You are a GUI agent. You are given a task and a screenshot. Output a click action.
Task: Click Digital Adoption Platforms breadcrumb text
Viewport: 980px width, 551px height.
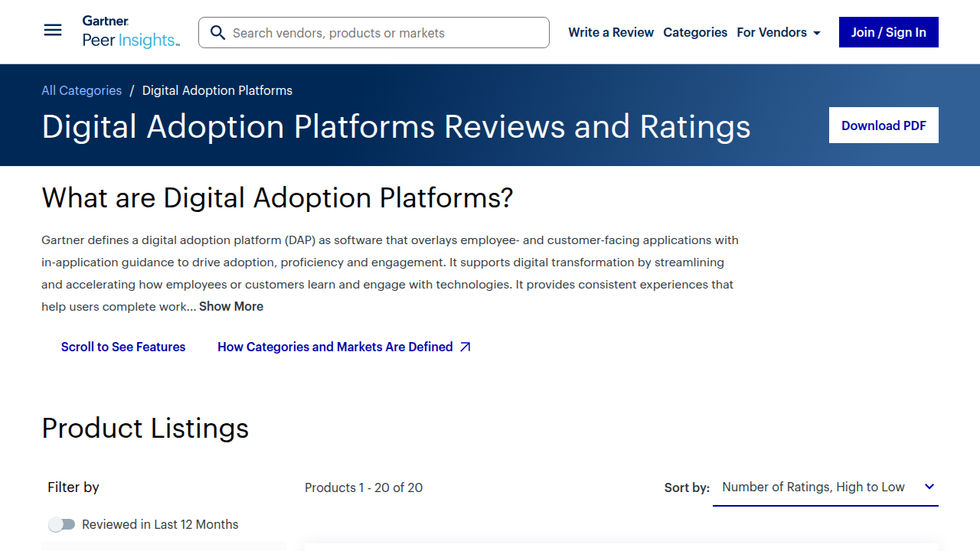pos(217,90)
